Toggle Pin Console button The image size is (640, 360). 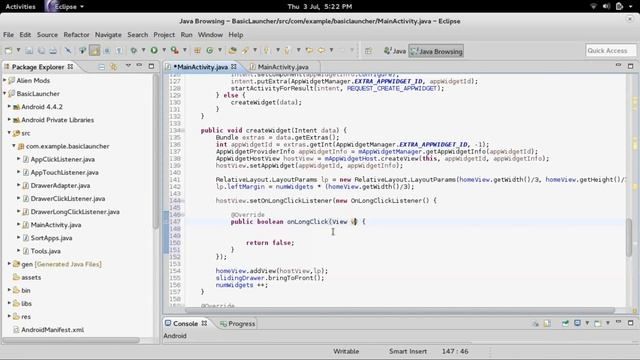[565, 323]
